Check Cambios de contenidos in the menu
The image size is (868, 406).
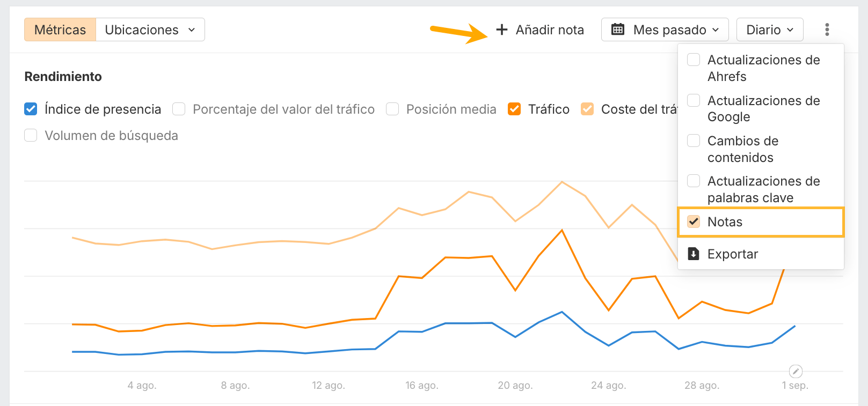tap(694, 141)
